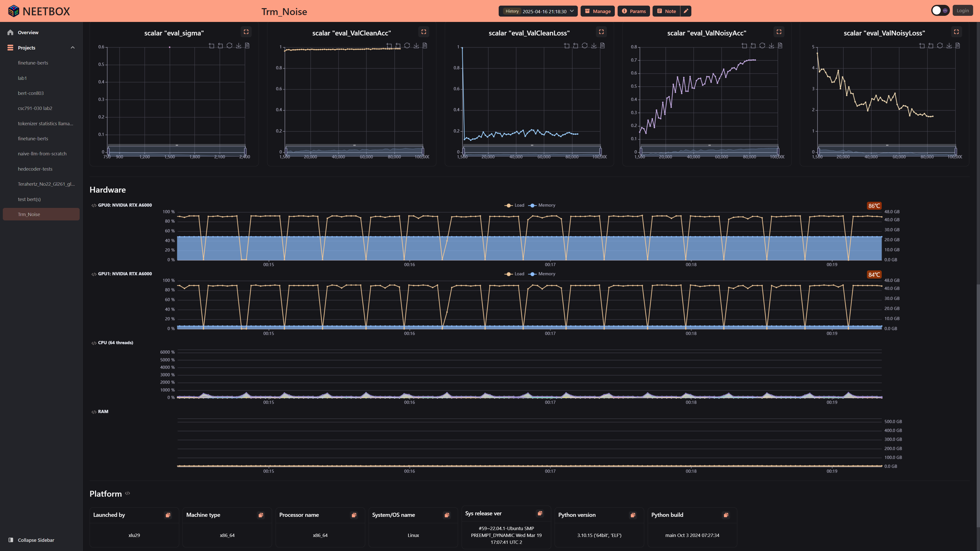Toggle the dark mode theme switch
Image resolution: width=980 pixels, height=551 pixels.
pos(940,11)
